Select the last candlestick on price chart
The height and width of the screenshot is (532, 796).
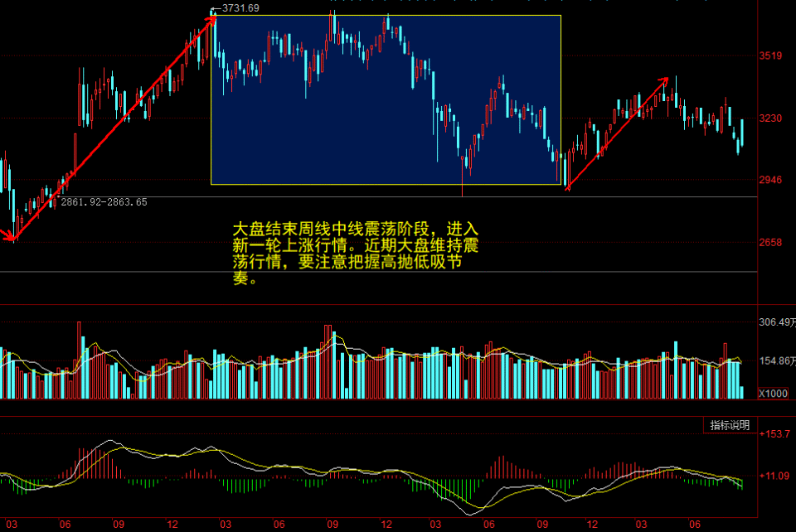(x=741, y=133)
